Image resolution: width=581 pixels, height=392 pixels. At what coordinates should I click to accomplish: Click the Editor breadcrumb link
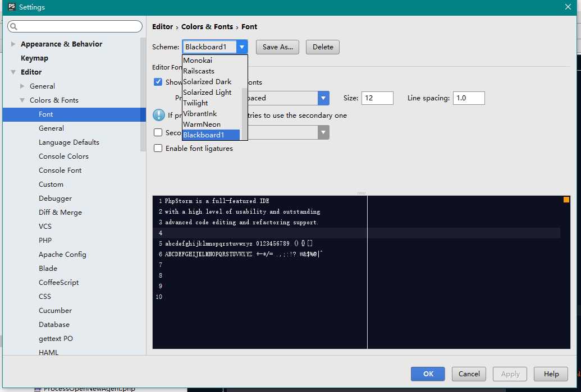point(162,27)
